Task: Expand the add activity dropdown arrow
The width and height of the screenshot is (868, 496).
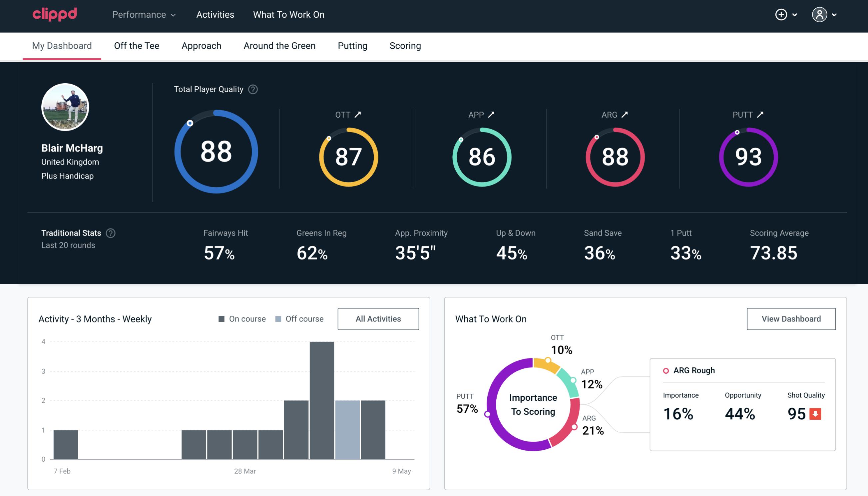Action: (x=796, y=15)
